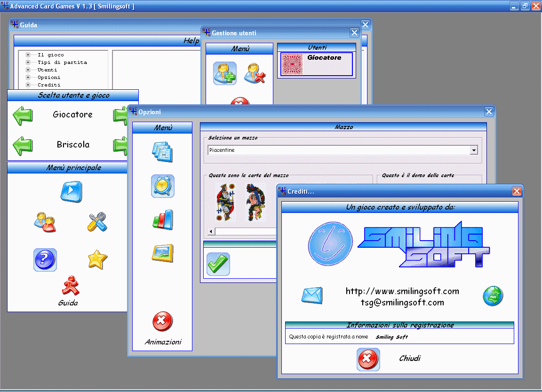542x392 pixels.
Task: Click the Smilingsoft smiley face logo
Action: coord(330,244)
